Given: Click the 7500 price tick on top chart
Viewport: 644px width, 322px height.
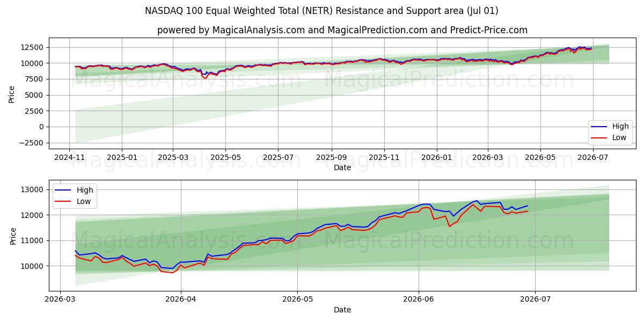Looking at the screenshot, I should (x=35, y=79).
